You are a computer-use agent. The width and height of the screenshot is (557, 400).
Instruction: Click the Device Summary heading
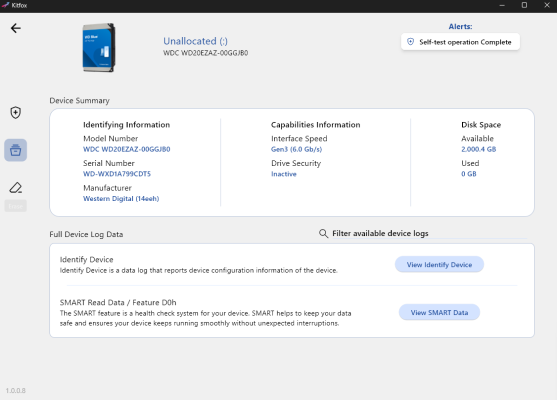click(x=80, y=101)
